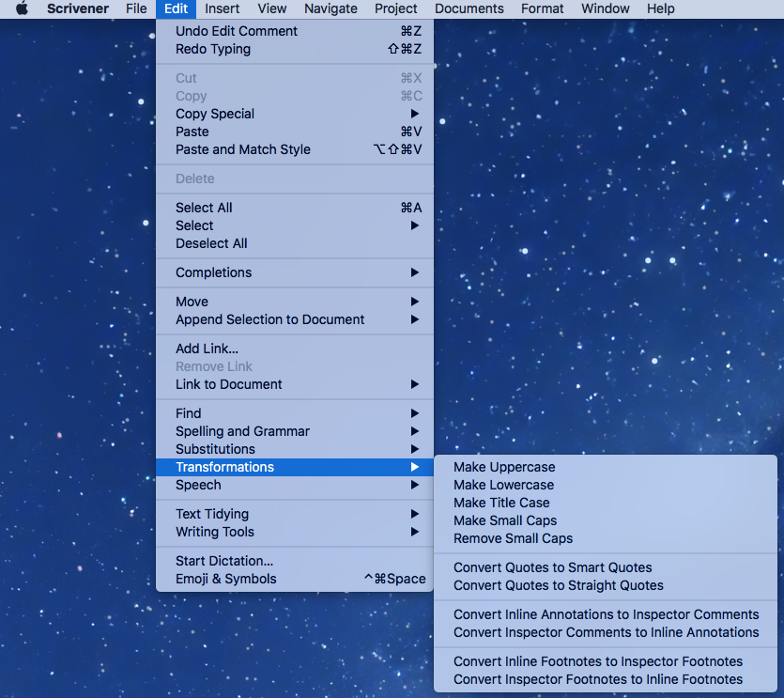Open Emoji & Symbols
This screenshot has width=784, height=698.
pyautogui.click(x=295, y=579)
